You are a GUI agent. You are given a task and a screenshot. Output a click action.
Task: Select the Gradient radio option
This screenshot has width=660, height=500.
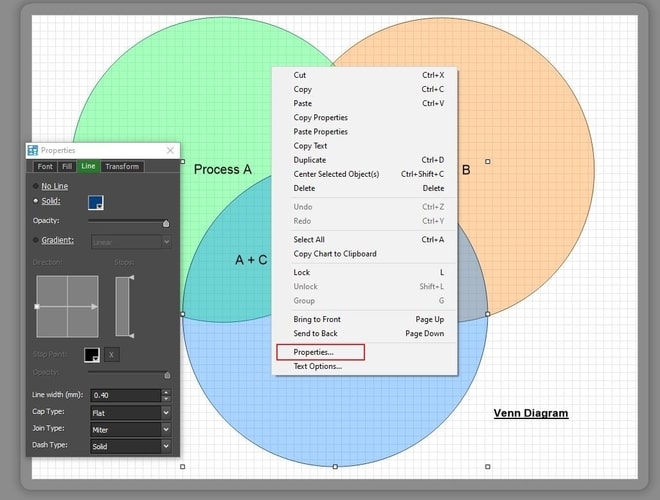tap(35, 240)
